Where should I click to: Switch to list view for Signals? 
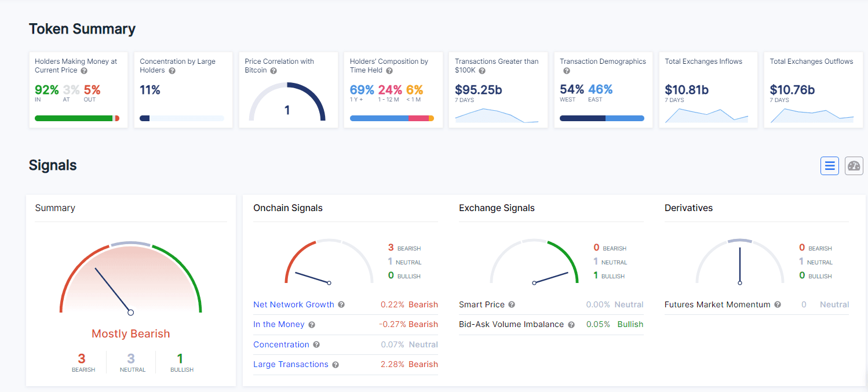[x=829, y=166]
